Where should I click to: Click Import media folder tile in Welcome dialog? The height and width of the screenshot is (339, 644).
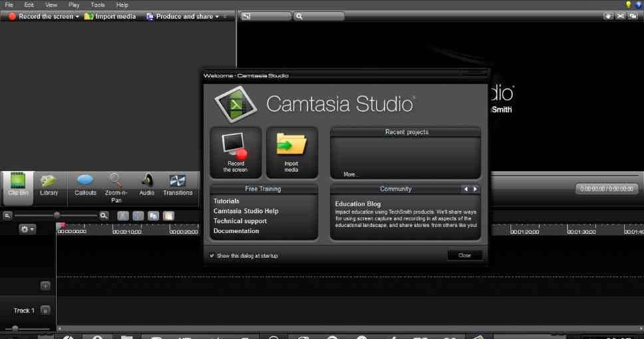click(291, 153)
